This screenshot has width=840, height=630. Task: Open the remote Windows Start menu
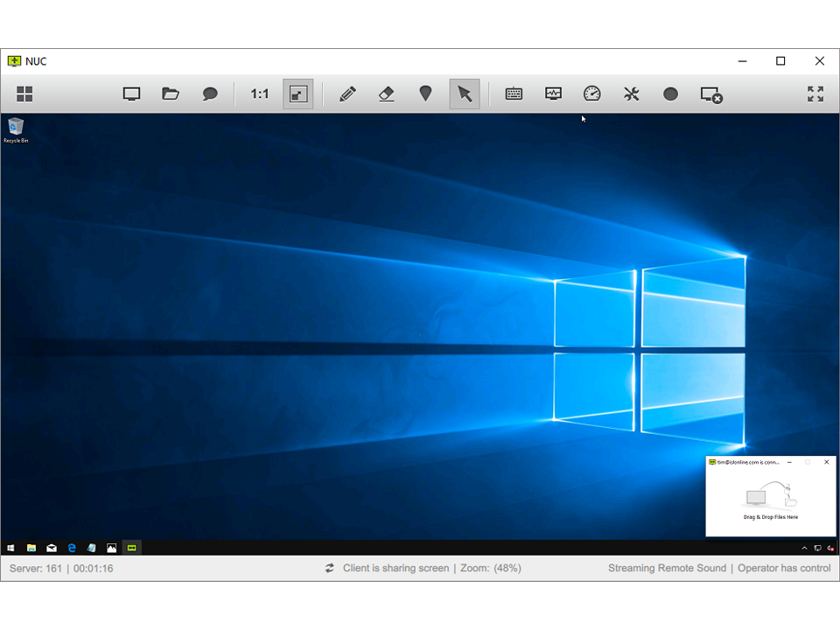pos(10,548)
